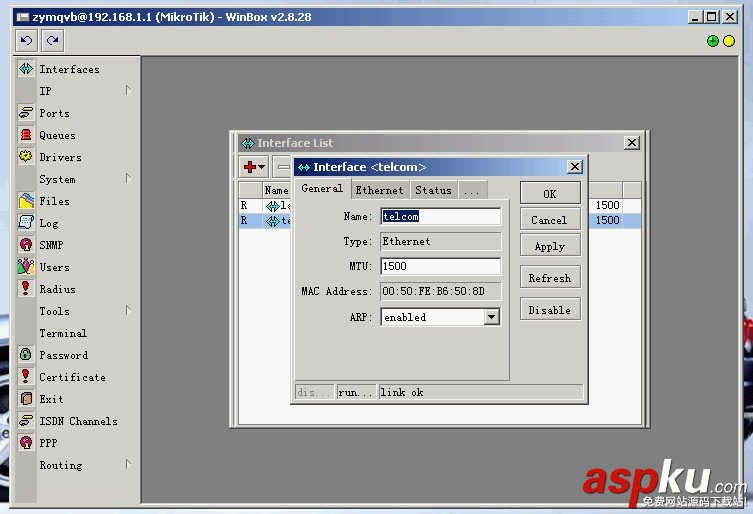Click the Drivers gear icon
Screen dimensions: 753x514
[x=26, y=157]
